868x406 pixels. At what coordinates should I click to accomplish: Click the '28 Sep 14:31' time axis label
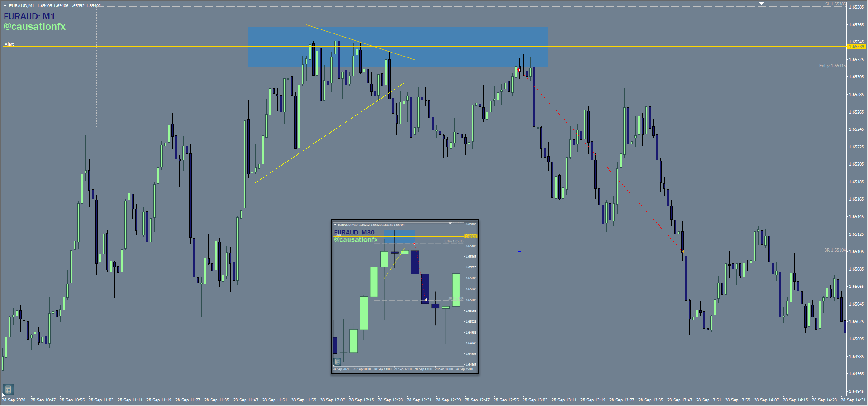point(853,400)
